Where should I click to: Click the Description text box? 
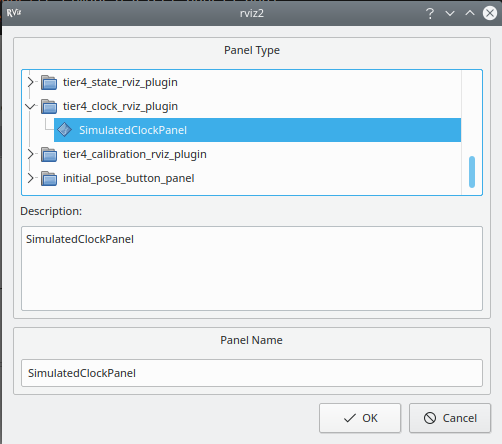coord(252,269)
